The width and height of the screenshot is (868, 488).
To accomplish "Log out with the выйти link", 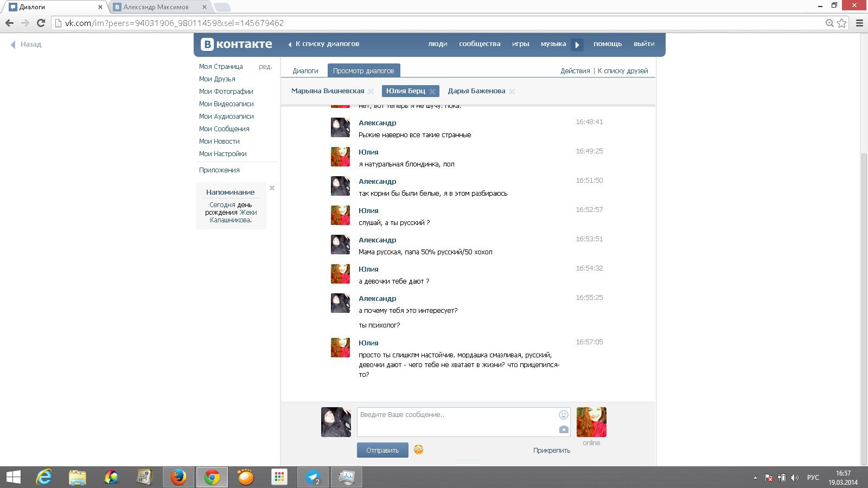I will point(644,44).
